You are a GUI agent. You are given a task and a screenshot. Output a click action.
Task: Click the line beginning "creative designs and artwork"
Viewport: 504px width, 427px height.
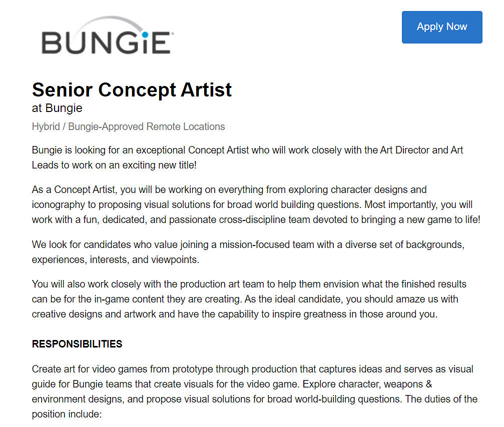point(234,314)
